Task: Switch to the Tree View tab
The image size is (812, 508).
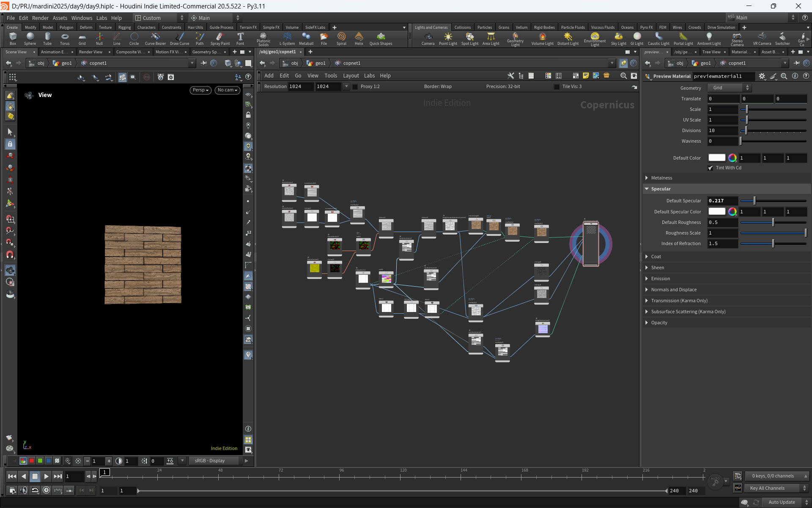Action: pos(711,52)
